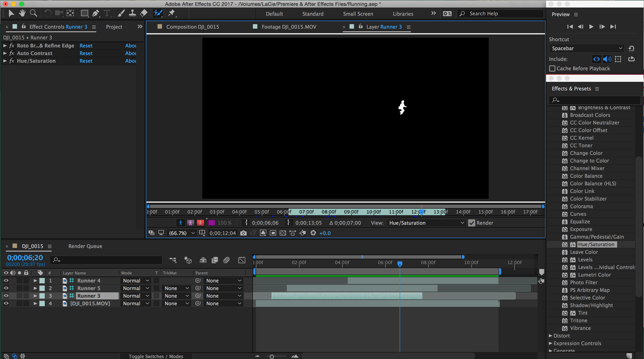Open the Spacebar shortcut dropdown

pyautogui.click(x=586, y=48)
